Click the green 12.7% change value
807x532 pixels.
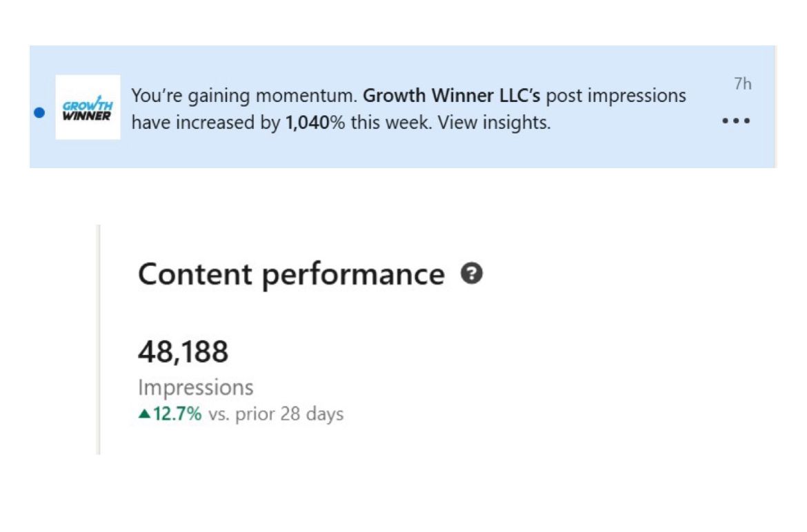tap(177, 414)
